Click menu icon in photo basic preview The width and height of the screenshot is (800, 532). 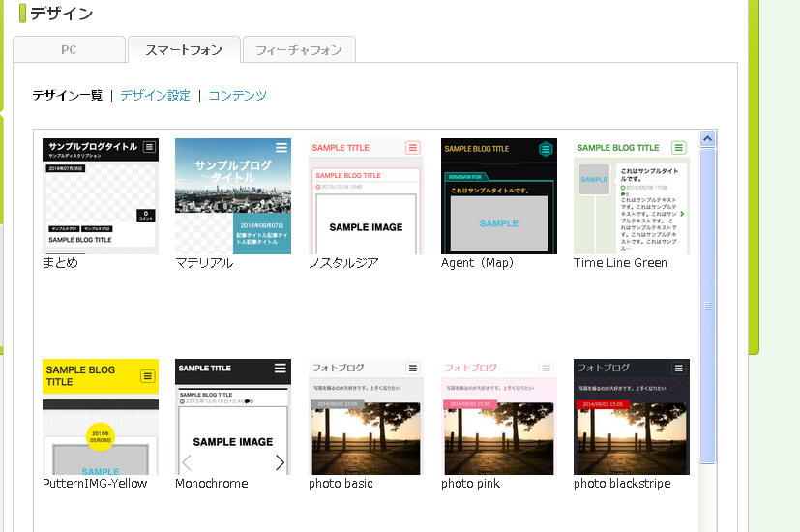pyautogui.click(x=413, y=369)
